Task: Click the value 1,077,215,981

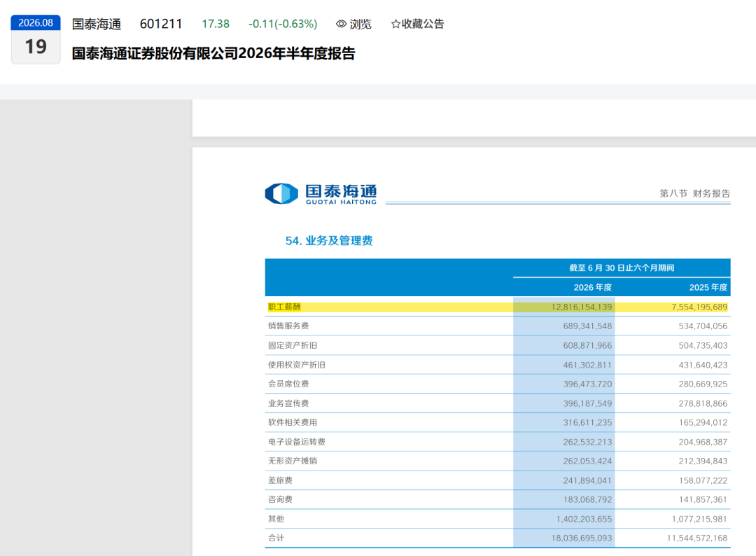Action: coord(699,520)
